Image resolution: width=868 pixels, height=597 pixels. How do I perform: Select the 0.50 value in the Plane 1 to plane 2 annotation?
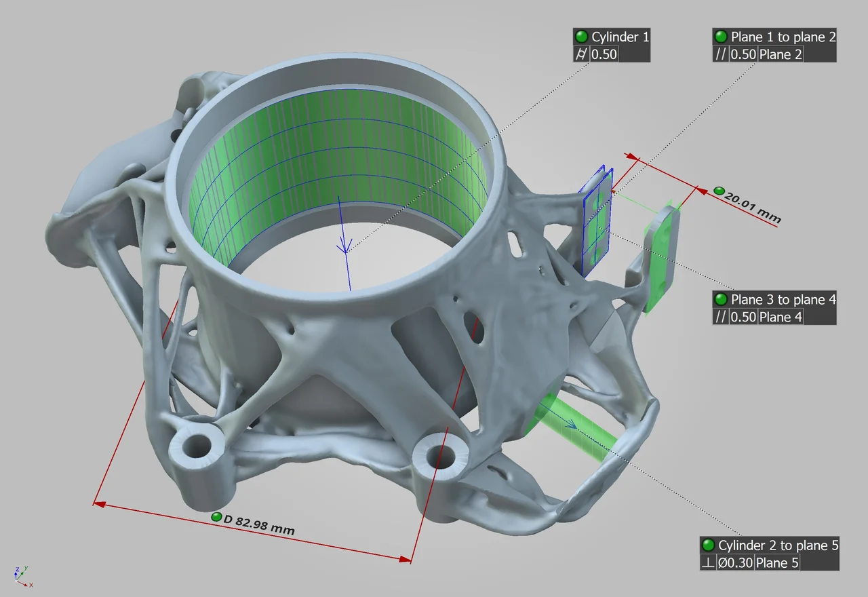pyautogui.click(x=743, y=54)
